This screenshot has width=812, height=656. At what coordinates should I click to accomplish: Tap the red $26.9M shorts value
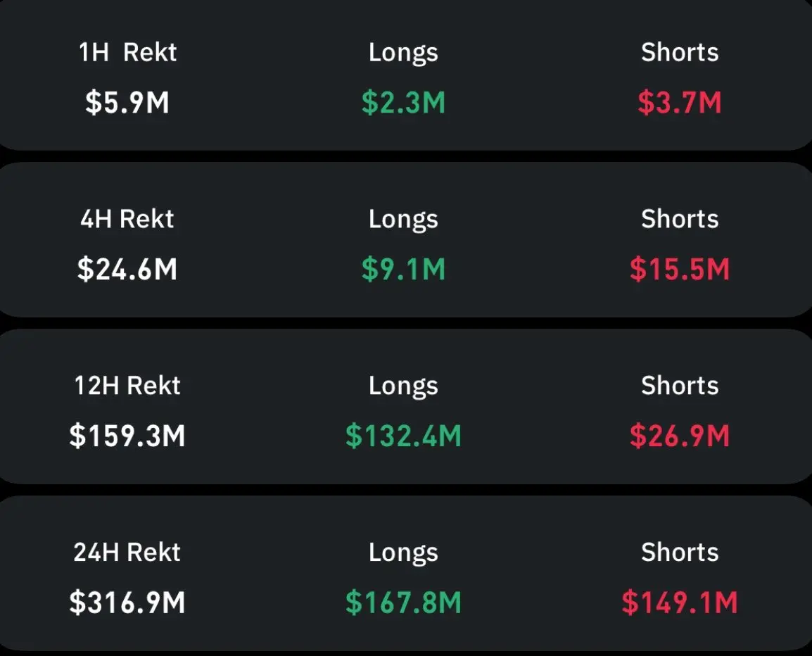[680, 436]
